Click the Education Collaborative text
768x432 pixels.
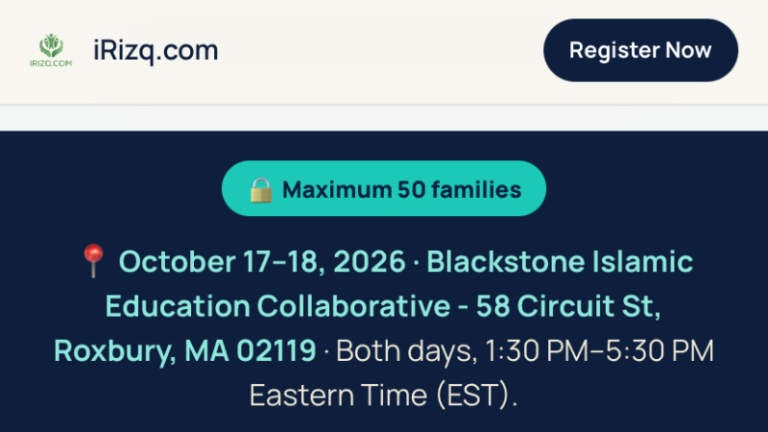click(278, 306)
